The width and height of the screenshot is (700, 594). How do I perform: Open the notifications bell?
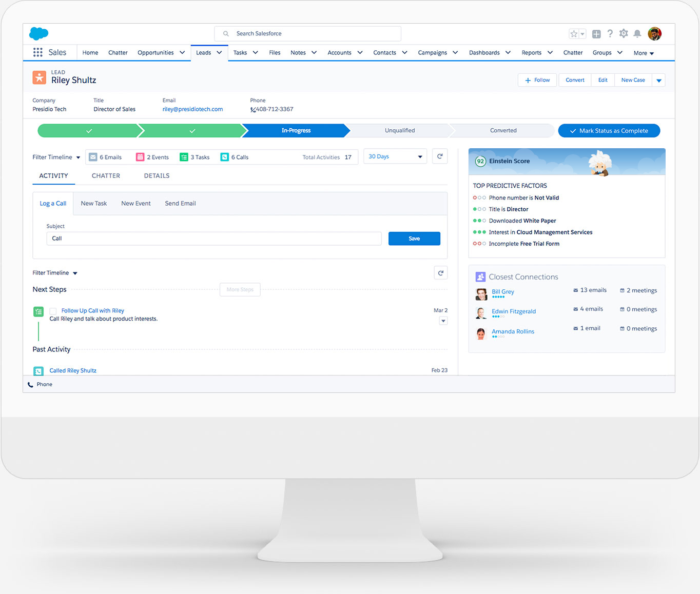pos(637,34)
